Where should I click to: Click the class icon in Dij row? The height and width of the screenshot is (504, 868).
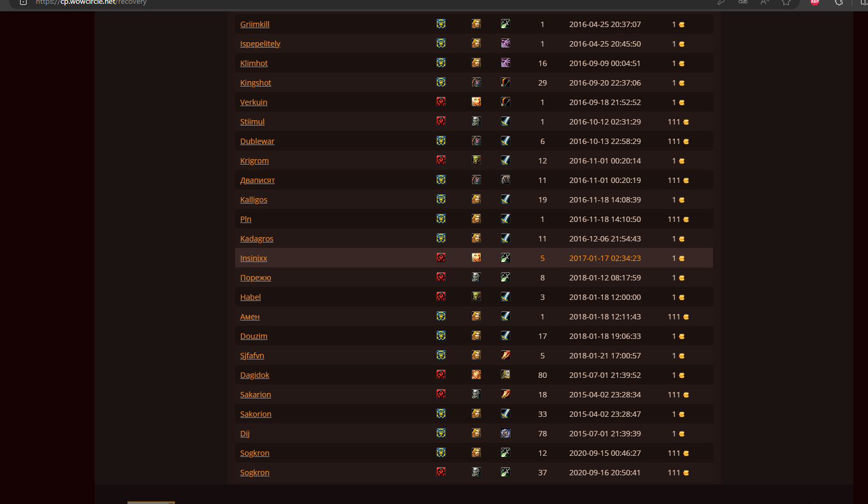(506, 433)
